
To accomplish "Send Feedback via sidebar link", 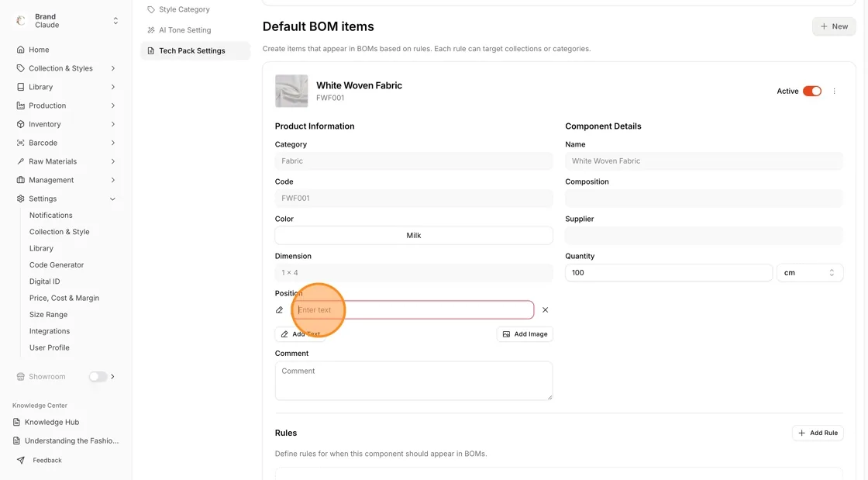I will [x=47, y=460].
